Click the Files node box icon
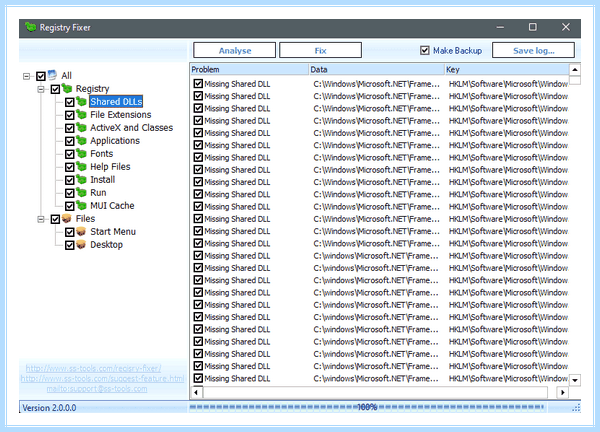Screen dimensions: 600x432 [67, 218]
